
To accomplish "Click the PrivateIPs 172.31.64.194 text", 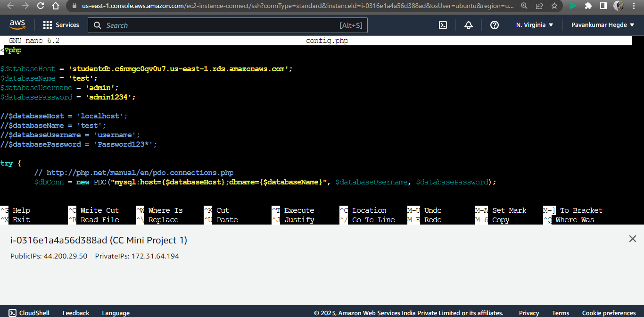I will point(137,256).
